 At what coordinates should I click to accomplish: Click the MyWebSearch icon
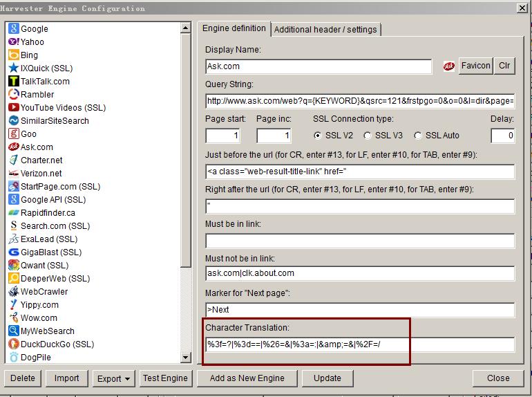point(14,331)
